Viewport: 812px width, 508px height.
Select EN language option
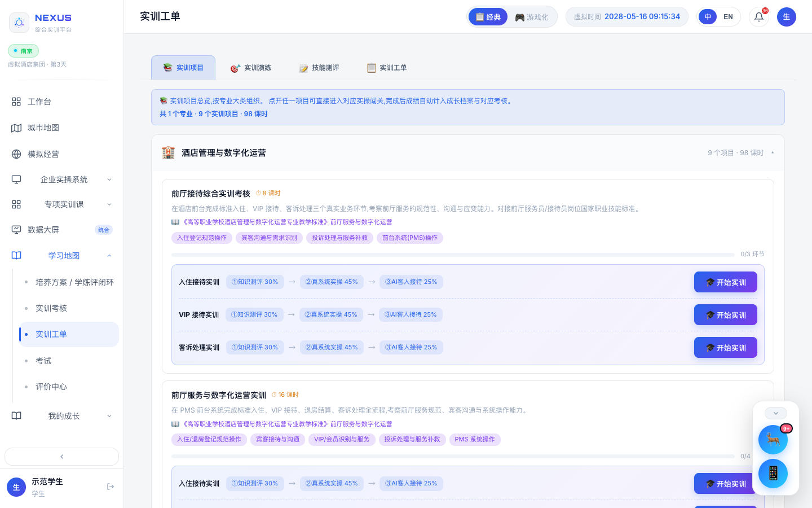coord(728,17)
